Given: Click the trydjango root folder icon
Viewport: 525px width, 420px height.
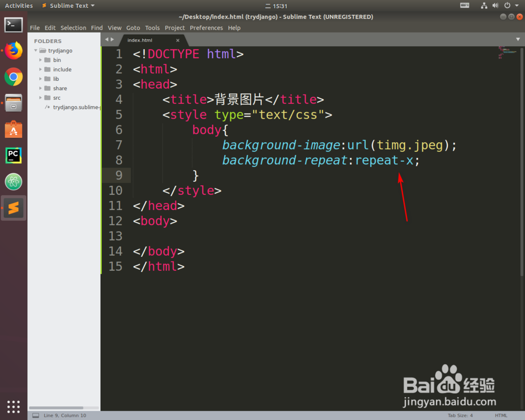Looking at the screenshot, I should click(43, 50).
